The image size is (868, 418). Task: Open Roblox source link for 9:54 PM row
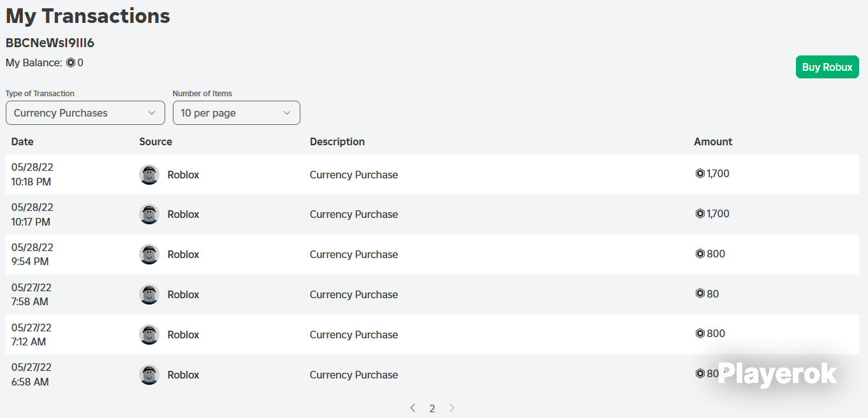click(x=183, y=254)
